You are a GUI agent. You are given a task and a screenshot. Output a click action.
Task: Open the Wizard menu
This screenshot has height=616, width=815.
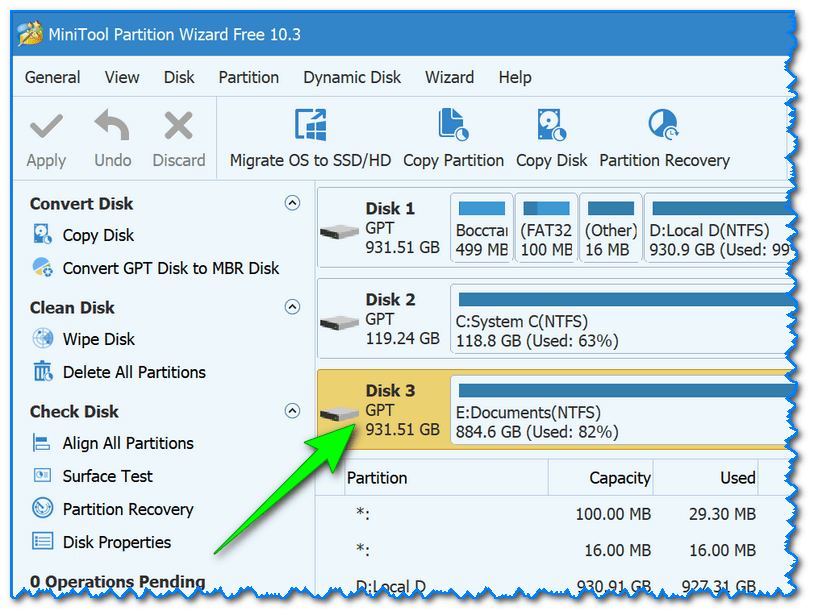tap(449, 77)
